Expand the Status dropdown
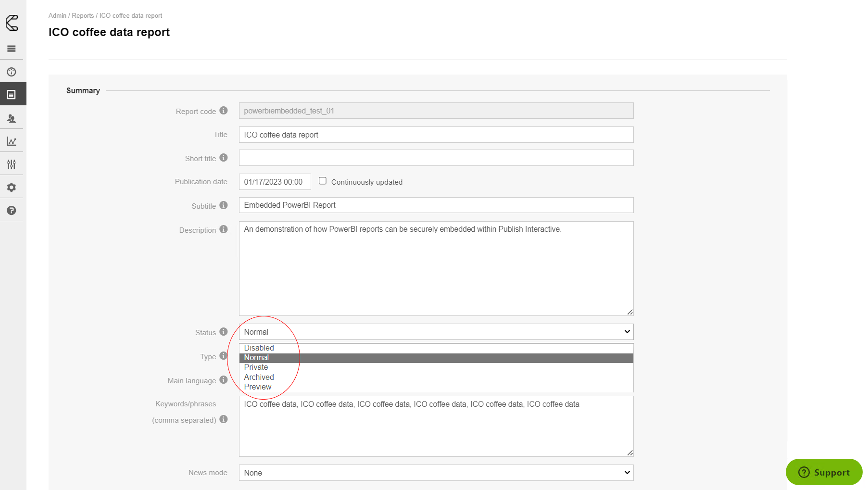The width and height of the screenshot is (868, 490). (436, 332)
